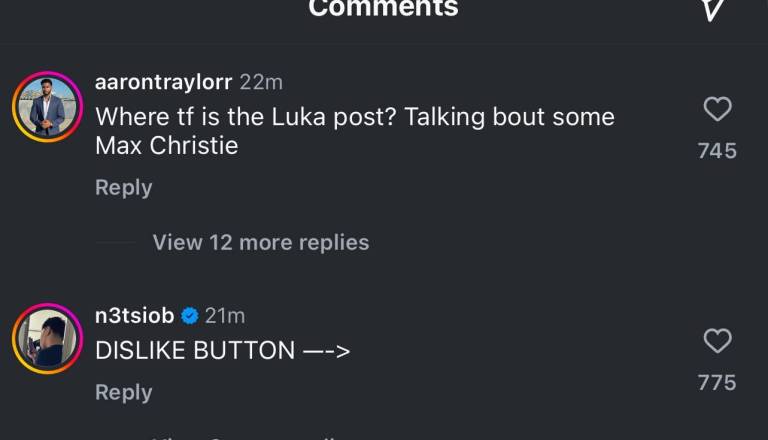The image size is (768, 440).
Task: Open the n3tsiob username link
Action: tap(134, 316)
